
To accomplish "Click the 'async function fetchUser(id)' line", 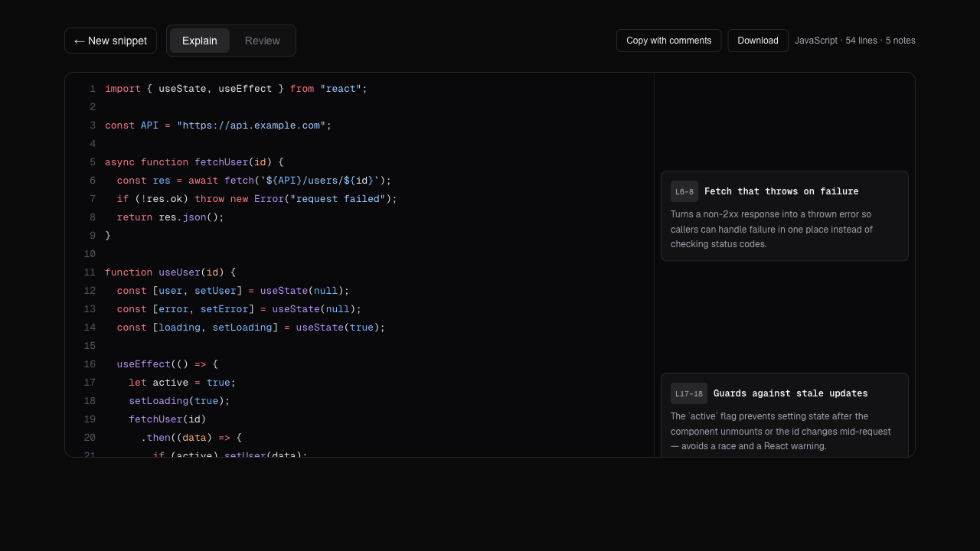I will pos(194,162).
